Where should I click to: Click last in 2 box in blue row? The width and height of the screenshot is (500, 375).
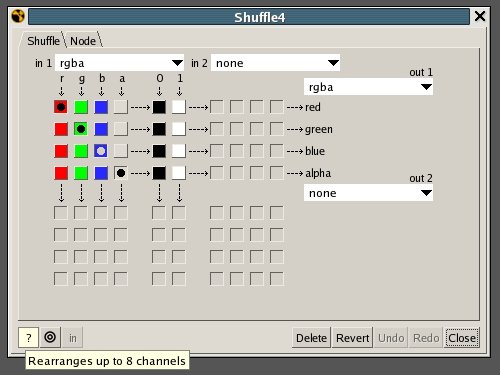coord(277,151)
